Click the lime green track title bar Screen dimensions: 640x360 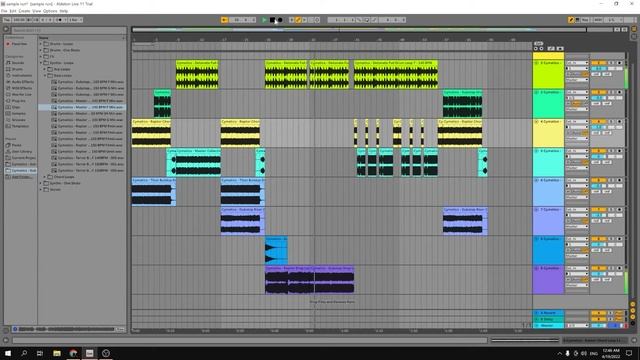coord(551,63)
